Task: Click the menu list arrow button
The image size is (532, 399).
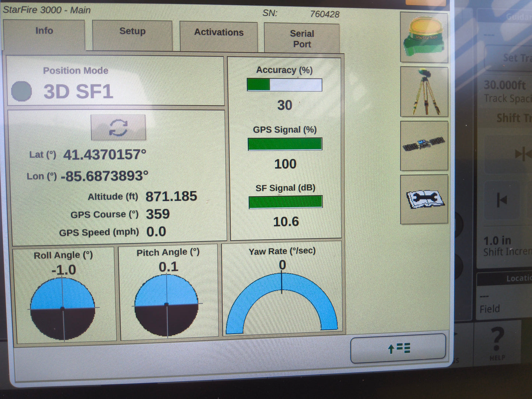Action: pos(398,348)
